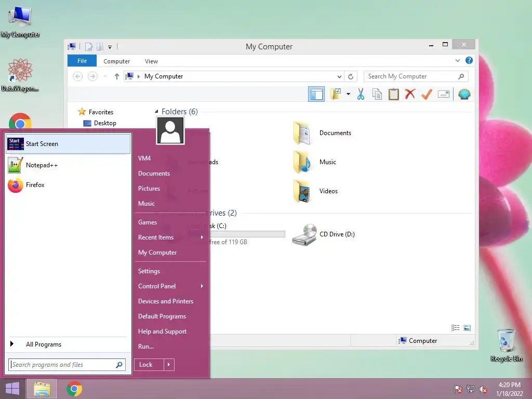Viewport: 532px width, 399px height.
Task: Open Help and Support
Action: [x=162, y=331]
